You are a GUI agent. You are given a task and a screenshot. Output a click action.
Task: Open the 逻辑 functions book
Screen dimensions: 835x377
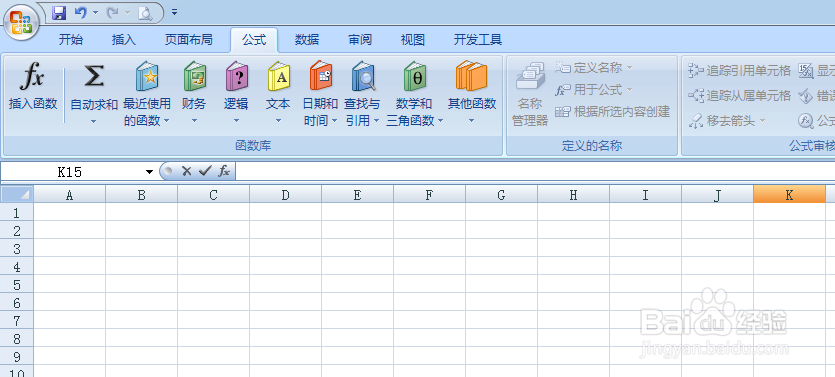click(236, 76)
